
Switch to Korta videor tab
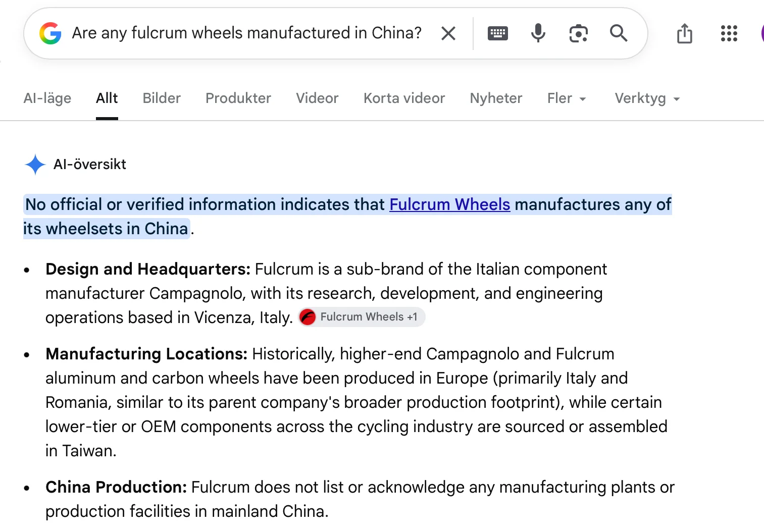tap(404, 98)
